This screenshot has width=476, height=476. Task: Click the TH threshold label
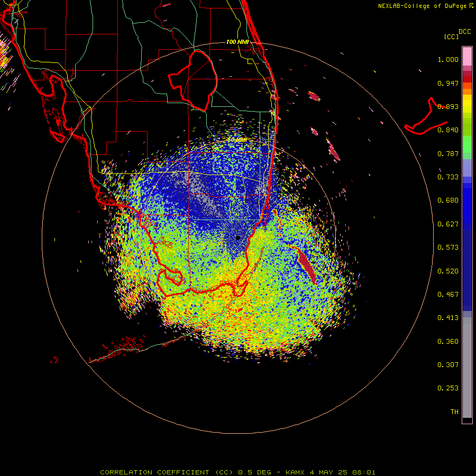[454, 412]
